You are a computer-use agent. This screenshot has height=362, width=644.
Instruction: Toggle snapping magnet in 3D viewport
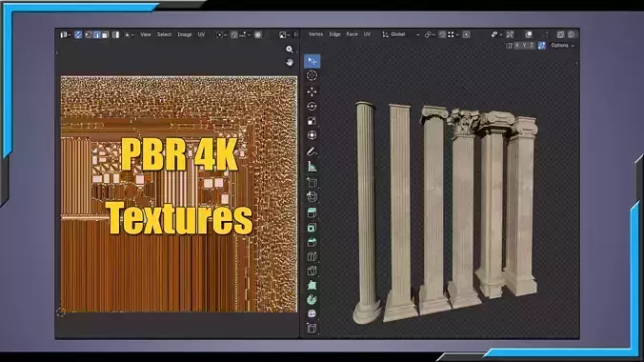[442, 34]
